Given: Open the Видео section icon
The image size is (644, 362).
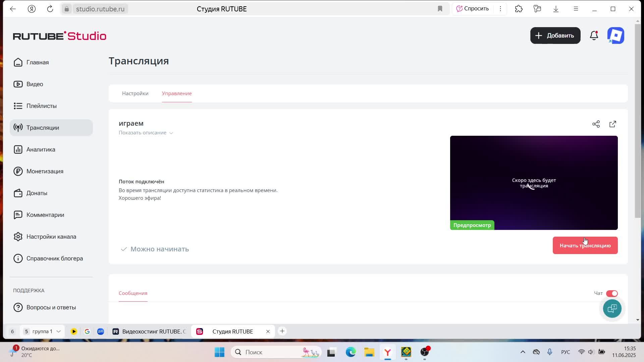Looking at the screenshot, I should 18,84.
